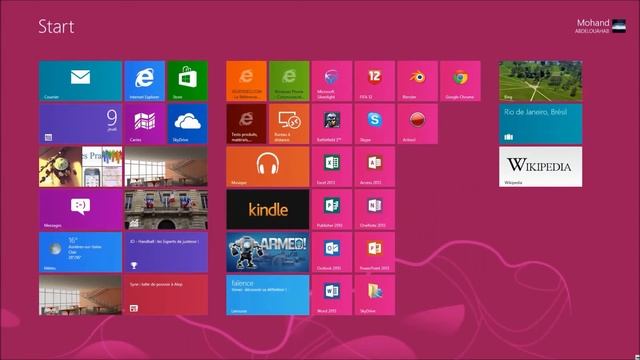This screenshot has width=640, height=360.
Task: Launch the Internet Explorer tile
Action: coord(144,81)
